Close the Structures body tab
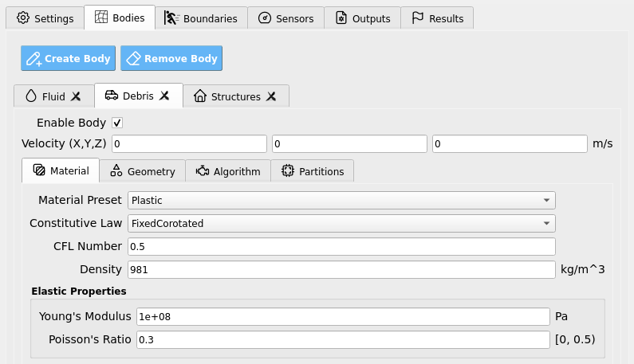Viewport: 634px width, 364px height. pyautogui.click(x=271, y=96)
